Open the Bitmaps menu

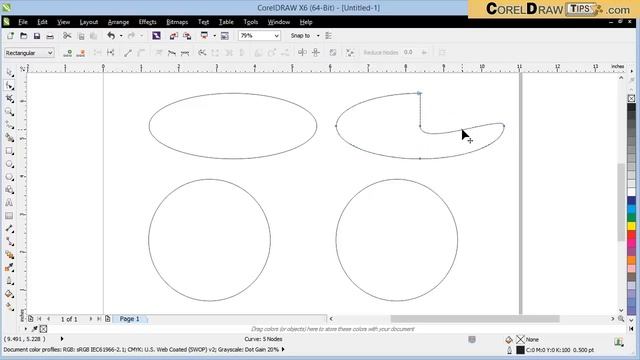tap(177, 22)
